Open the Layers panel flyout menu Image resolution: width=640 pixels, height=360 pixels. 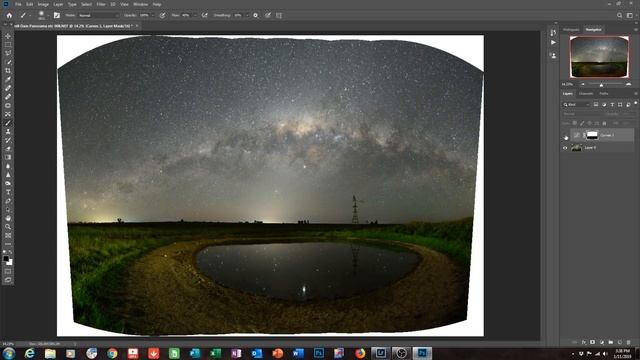[636, 93]
